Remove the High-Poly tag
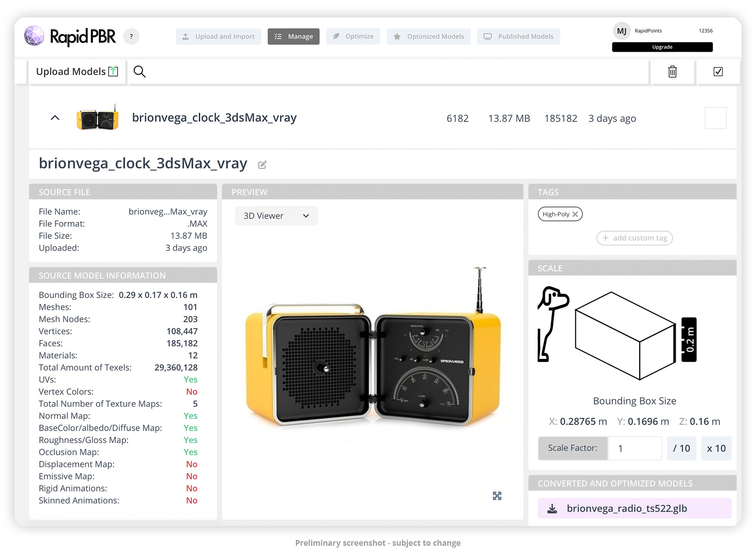The width and height of the screenshot is (756, 559). [575, 214]
